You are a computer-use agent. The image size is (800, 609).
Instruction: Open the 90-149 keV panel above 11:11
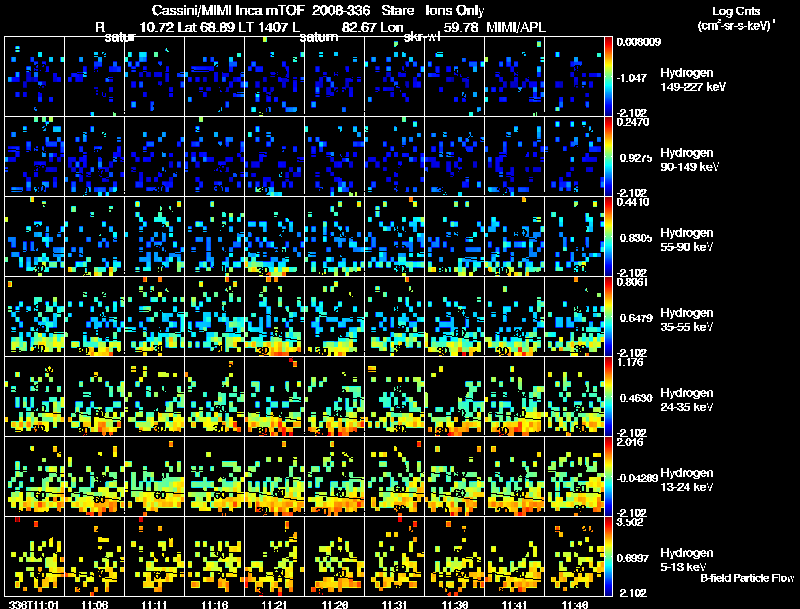click(155, 156)
